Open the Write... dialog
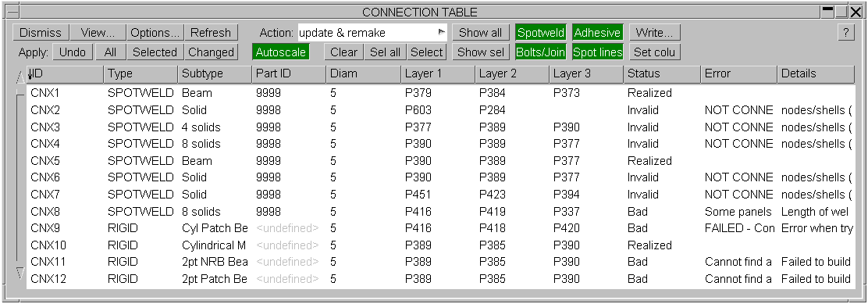Screen dimensions: 868x304 click(654, 33)
